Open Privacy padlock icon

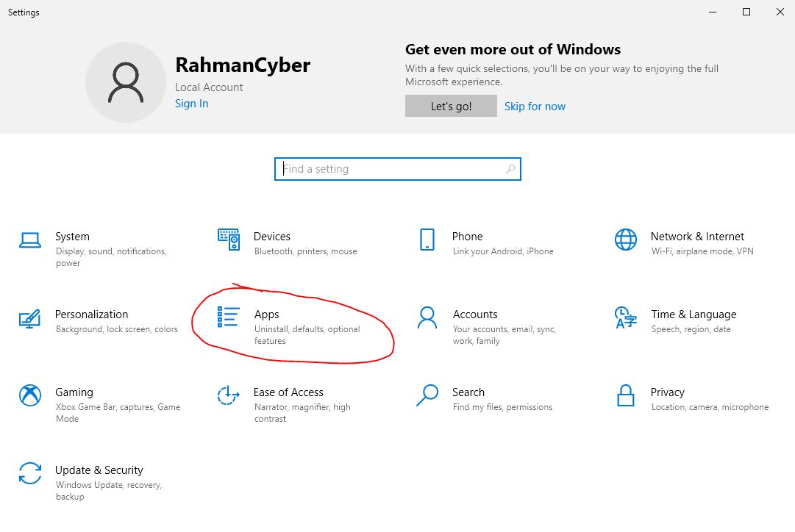626,395
